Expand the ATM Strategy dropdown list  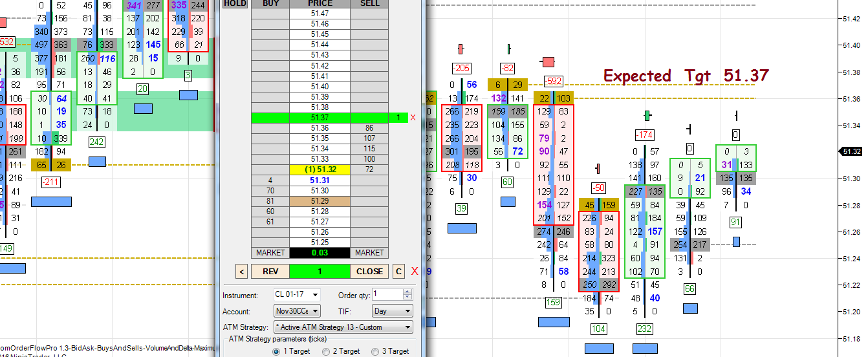tap(343, 327)
